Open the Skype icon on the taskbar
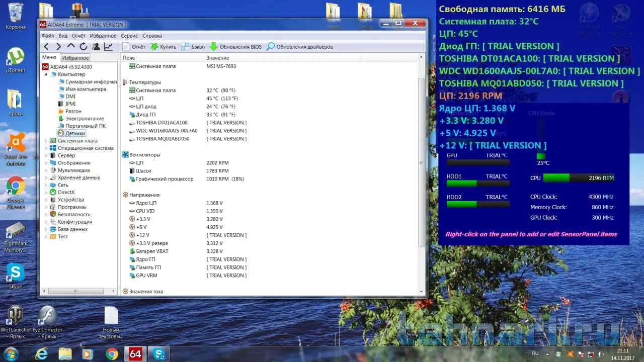 point(159,354)
